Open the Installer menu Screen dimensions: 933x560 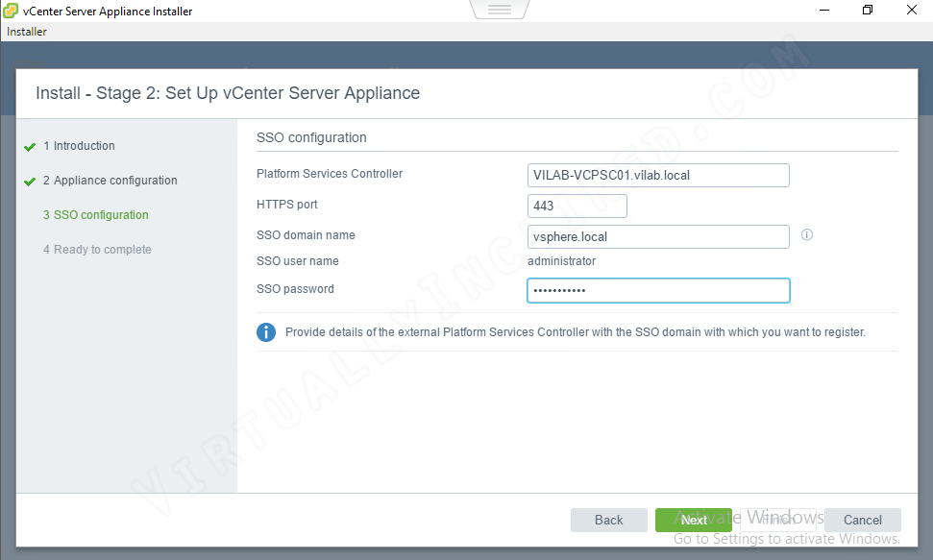point(26,31)
